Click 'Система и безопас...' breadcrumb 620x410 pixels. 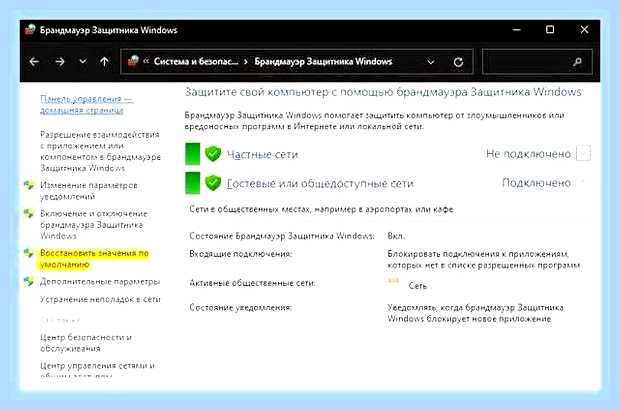(196, 61)
